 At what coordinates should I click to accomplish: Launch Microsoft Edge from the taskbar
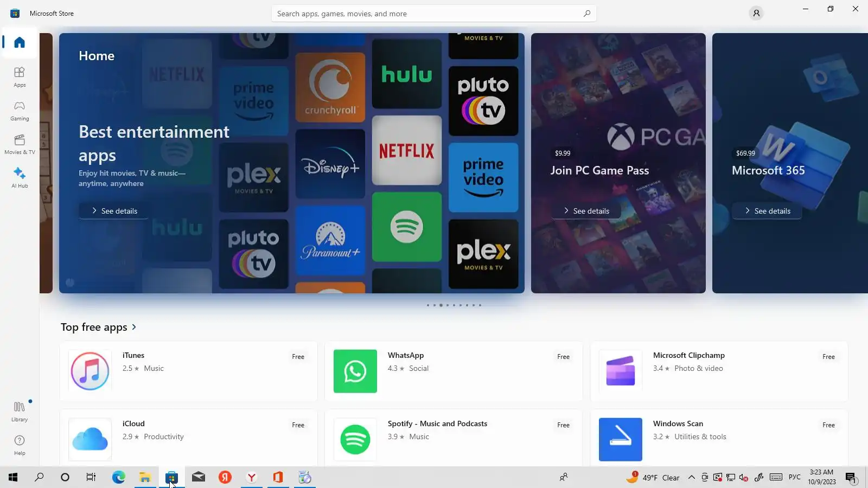pyautogui.click(x=118, y=477)
